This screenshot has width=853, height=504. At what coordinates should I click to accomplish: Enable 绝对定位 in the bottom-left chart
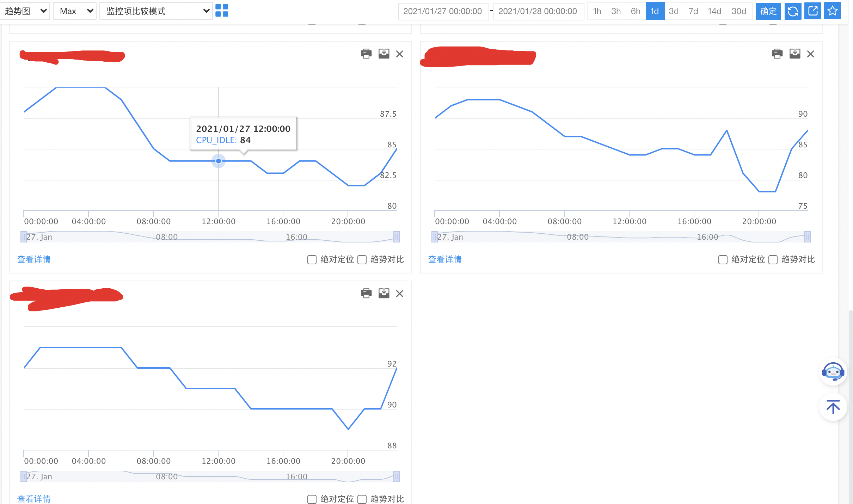312,499
